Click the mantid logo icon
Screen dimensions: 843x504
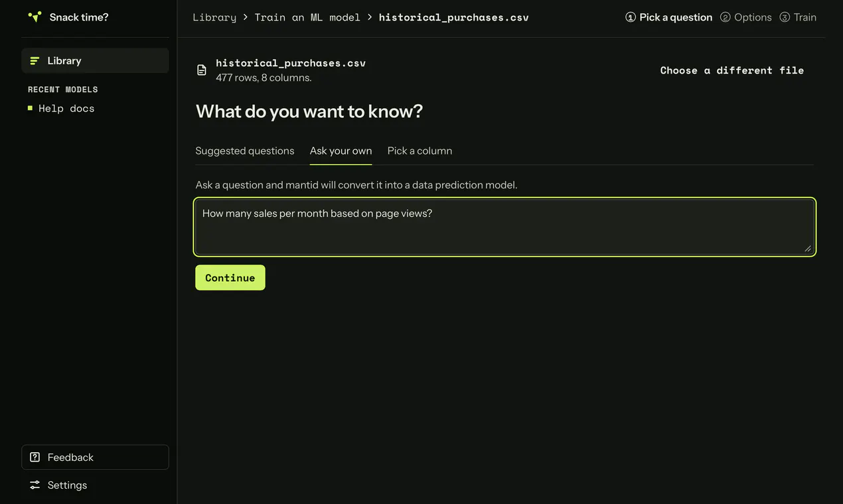[x=35, y=17]
